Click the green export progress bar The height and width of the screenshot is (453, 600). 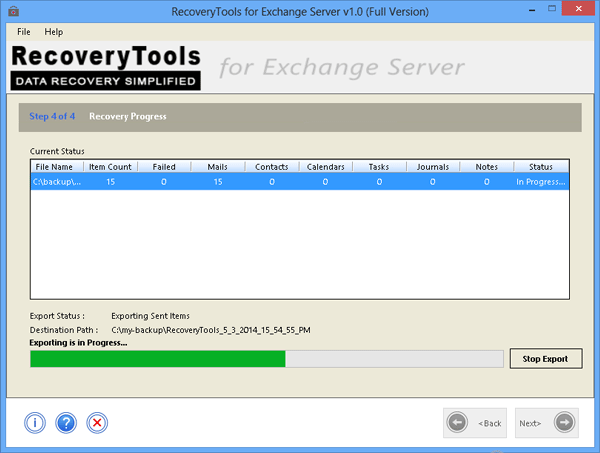(x=267, y=359)
